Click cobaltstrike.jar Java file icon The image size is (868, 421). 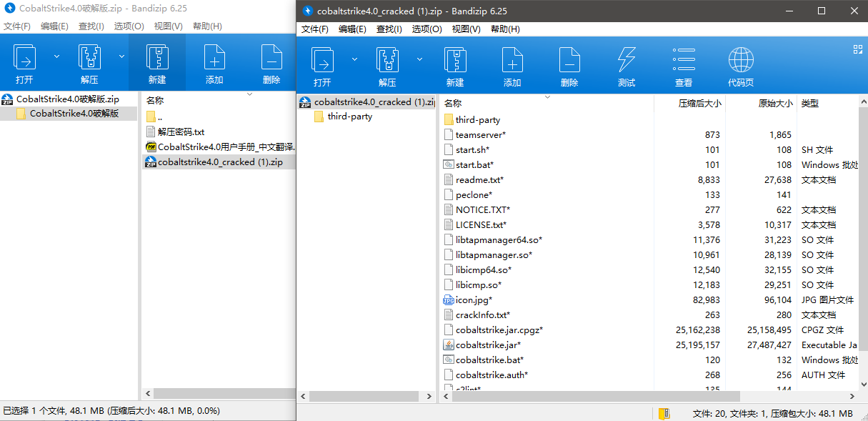point(449,345)
